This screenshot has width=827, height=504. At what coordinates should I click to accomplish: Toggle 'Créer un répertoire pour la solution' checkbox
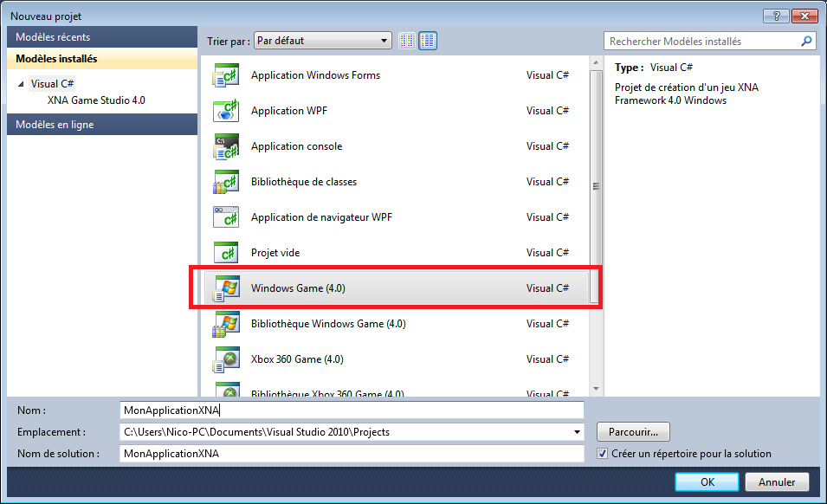(x=602, y=454)
